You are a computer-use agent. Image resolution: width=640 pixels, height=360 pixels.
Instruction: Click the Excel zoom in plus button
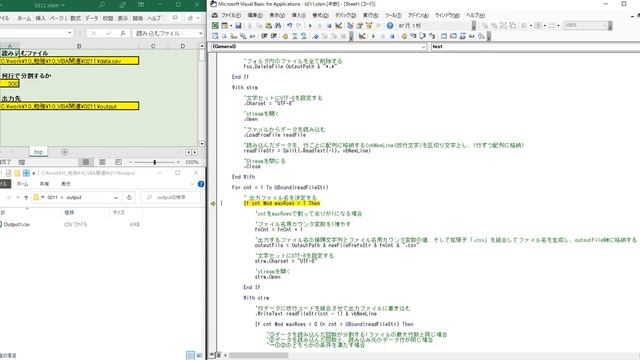coord(178,162)
